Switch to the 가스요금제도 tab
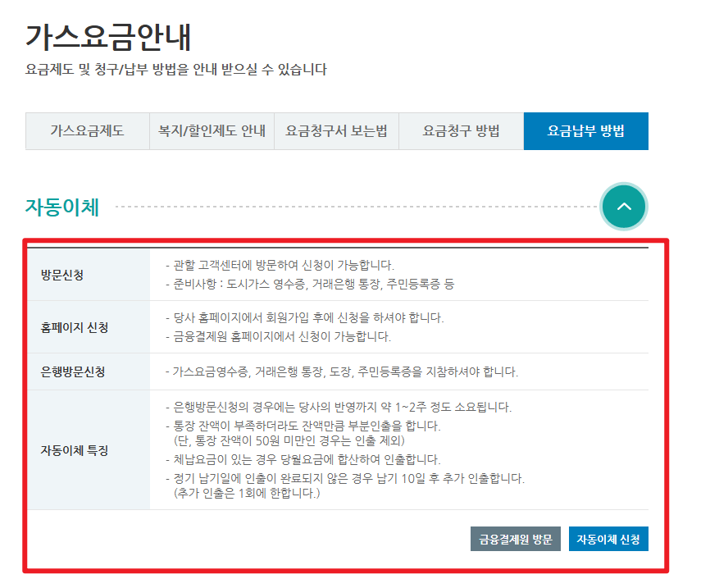Screen dimensions: 710x588 tap(84, 130)
